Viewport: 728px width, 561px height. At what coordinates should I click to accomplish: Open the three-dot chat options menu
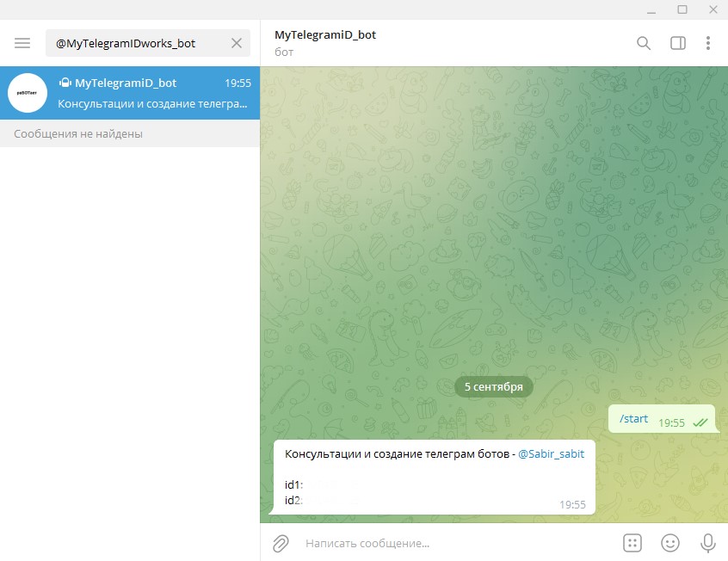[708, 43]
